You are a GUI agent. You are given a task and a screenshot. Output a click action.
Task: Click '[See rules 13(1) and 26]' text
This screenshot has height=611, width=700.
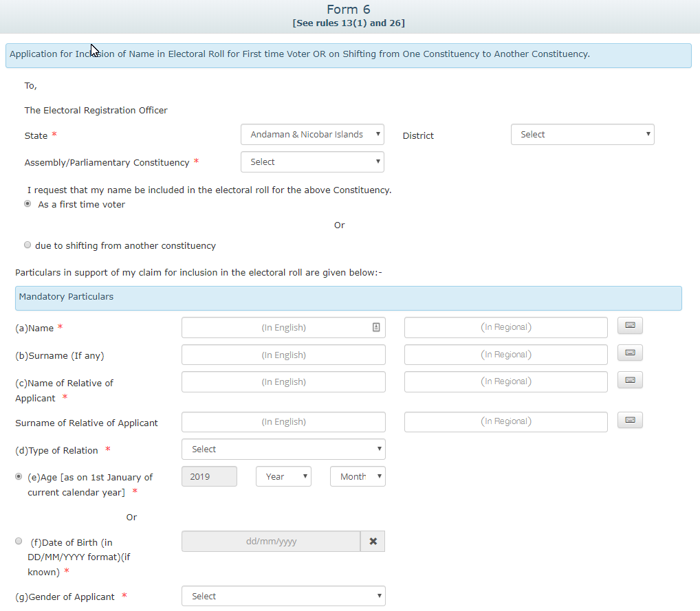tap(349, 23)
